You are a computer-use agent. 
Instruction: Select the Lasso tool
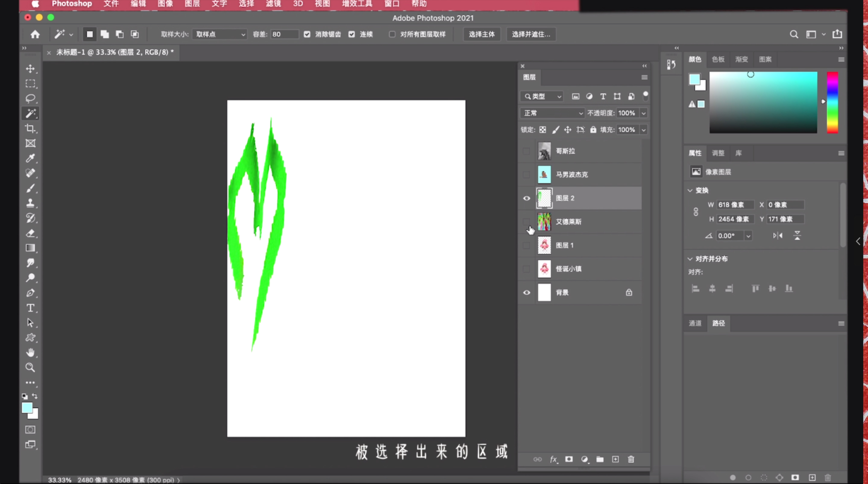click(30, 98)
